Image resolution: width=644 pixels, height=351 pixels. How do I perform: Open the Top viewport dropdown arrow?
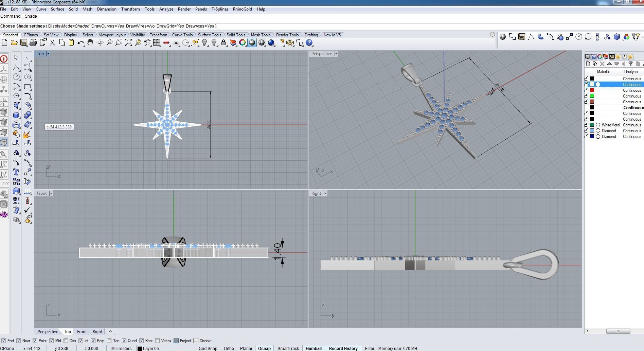pos(48,54)
